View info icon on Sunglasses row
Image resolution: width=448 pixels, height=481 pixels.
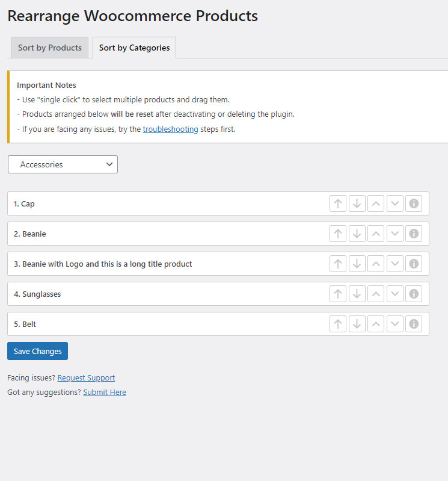tap(414, 294)
